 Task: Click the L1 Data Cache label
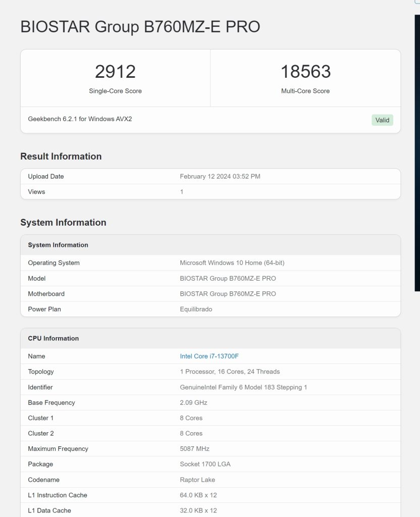49,510
